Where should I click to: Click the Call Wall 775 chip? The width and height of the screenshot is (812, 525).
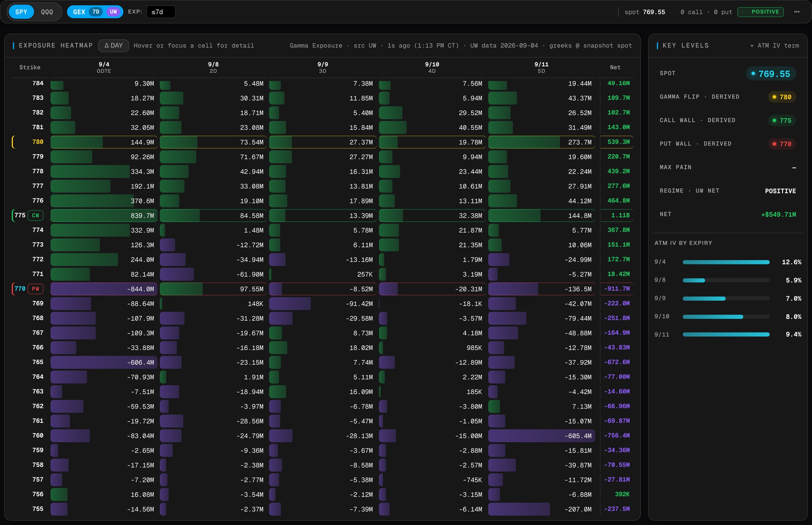[782, 121]
